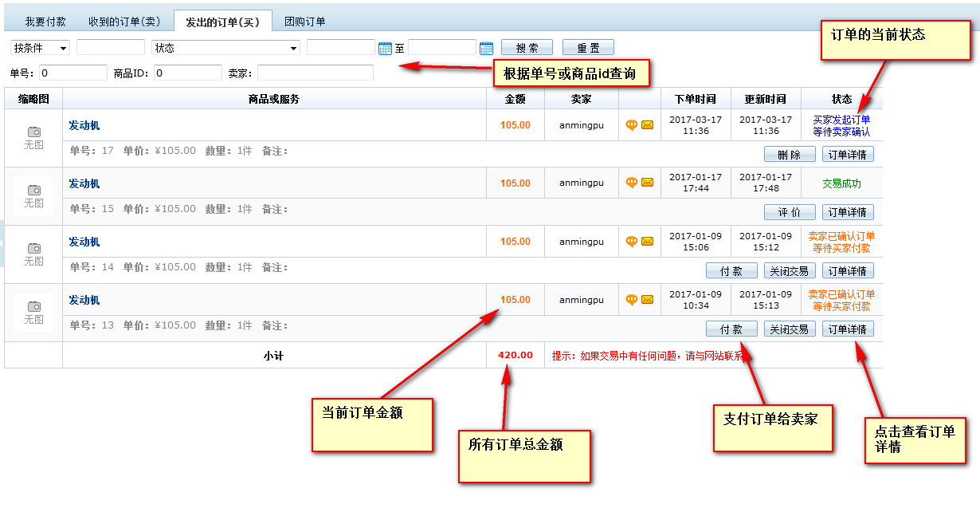This screenshot has width=980, height=512.
Task: Click the chat bubble icon for order 15
Action: coord(632,183)
